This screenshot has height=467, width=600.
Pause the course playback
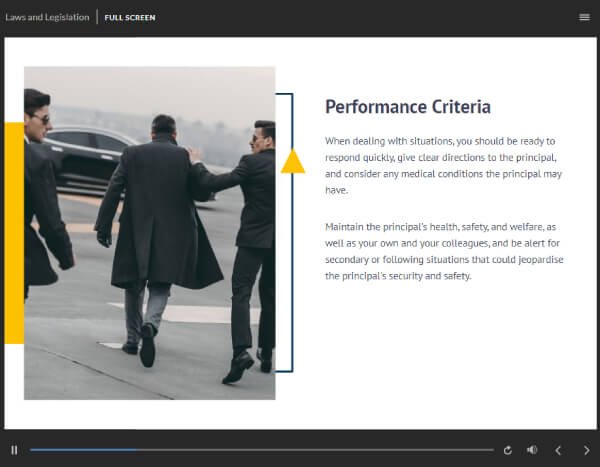coord(14,450)
